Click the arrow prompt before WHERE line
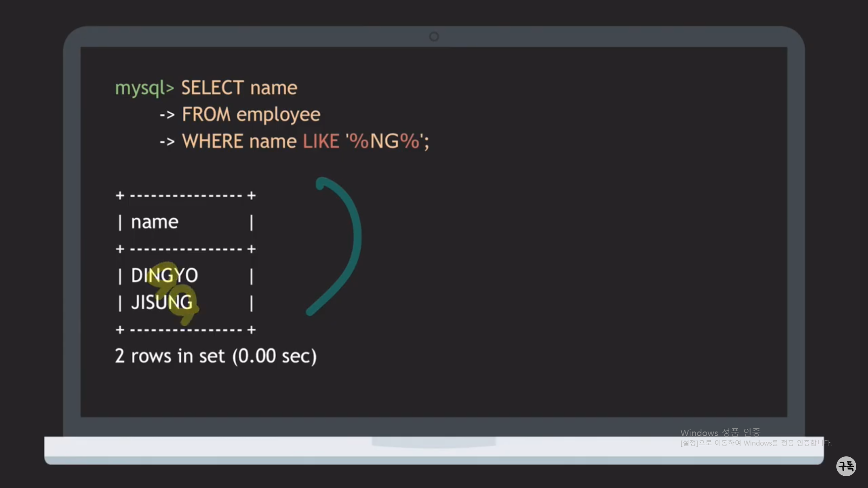This screenshot has width=868, height=488. 167,142
